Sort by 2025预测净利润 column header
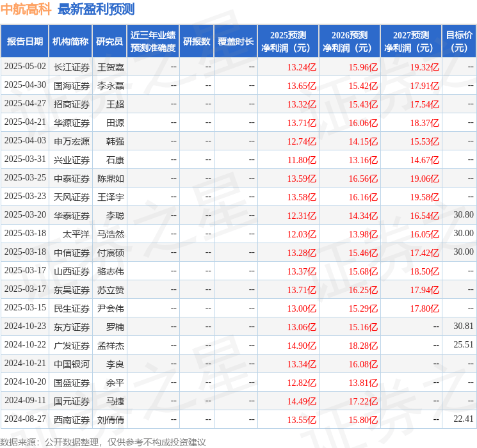 click(x=288, y=42)
